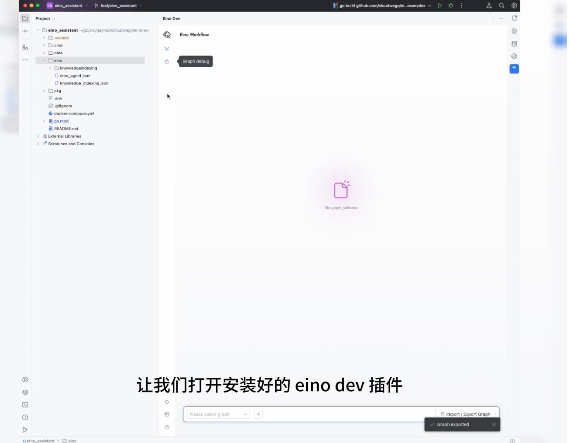The width and height of the screenshot is (570, 443).
Task: Open the Terminal tool window icon
Action: pyautogui.click(x=25, y=404)
